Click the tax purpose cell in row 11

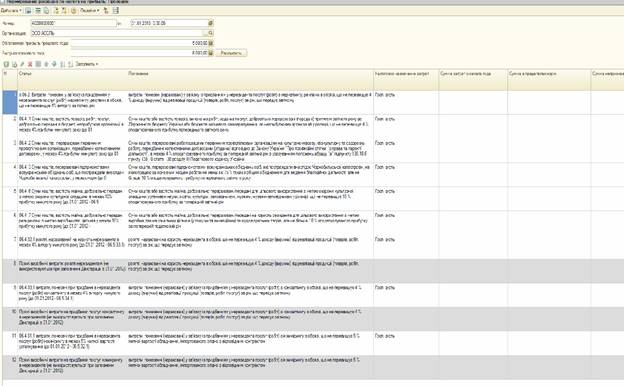406,342
